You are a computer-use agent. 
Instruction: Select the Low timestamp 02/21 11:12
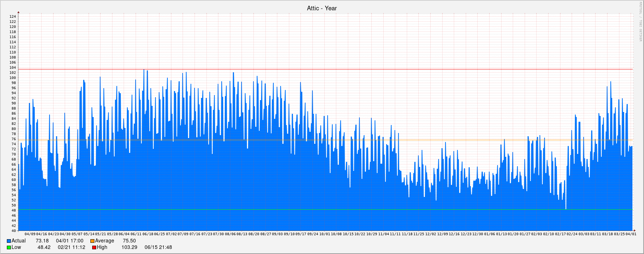pos(71,247)
